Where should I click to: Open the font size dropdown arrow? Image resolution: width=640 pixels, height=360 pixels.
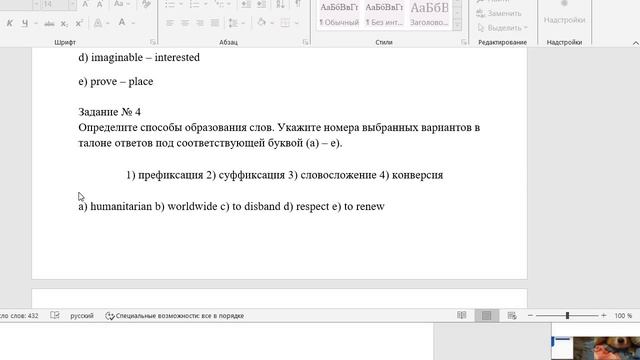pos(72,4)
